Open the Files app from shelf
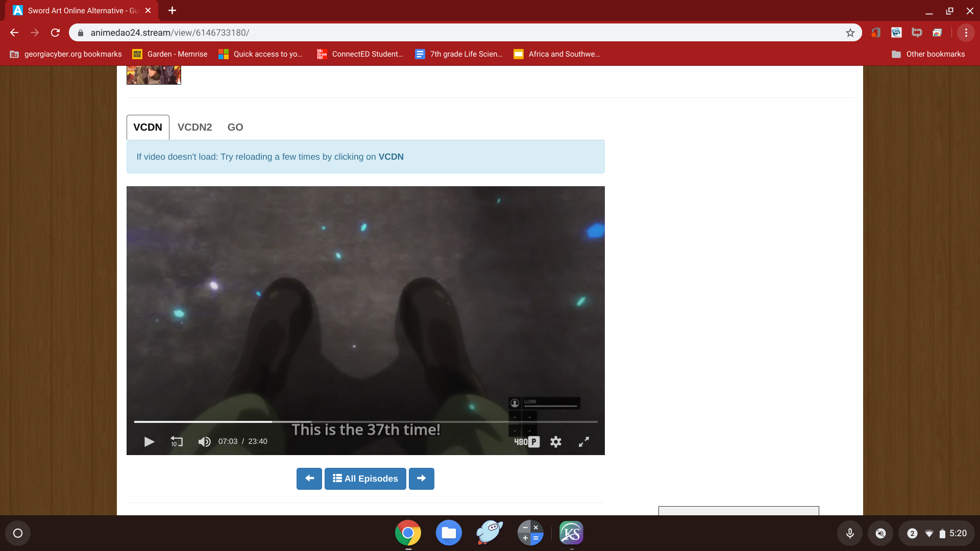 pos(449,533)
